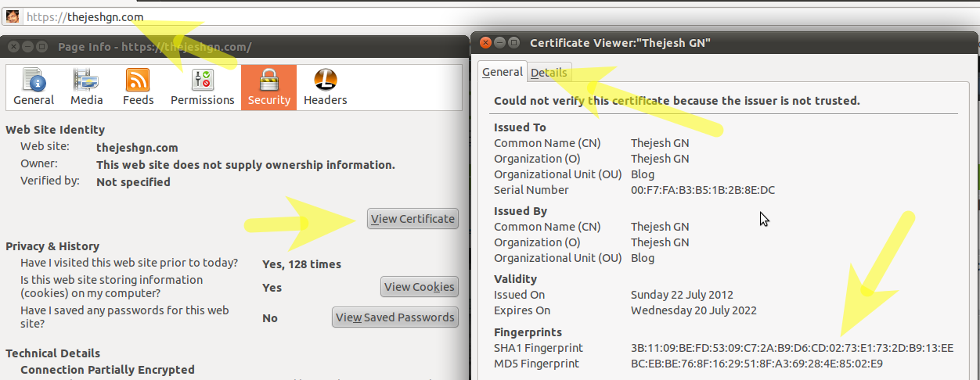Click 'Not specified' verified by value

pos(133,182)
